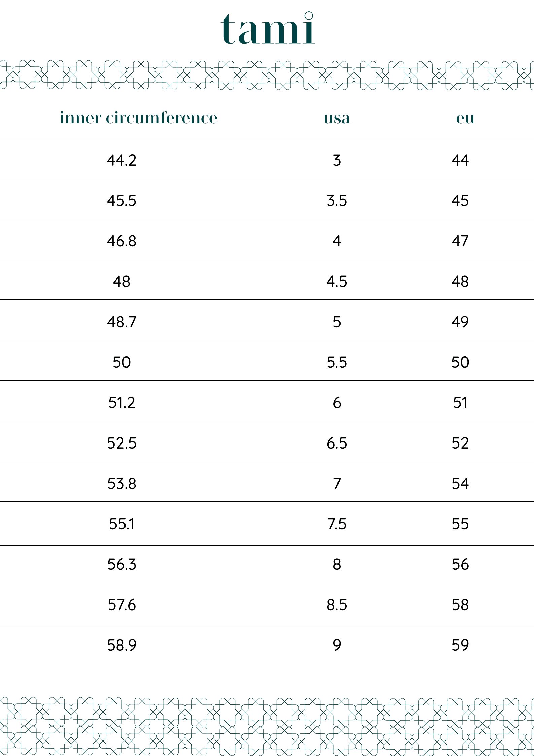Viewport: 534px width, 756px height.
Task: Click inner circumference value 56.3
Action: point(122,564)
